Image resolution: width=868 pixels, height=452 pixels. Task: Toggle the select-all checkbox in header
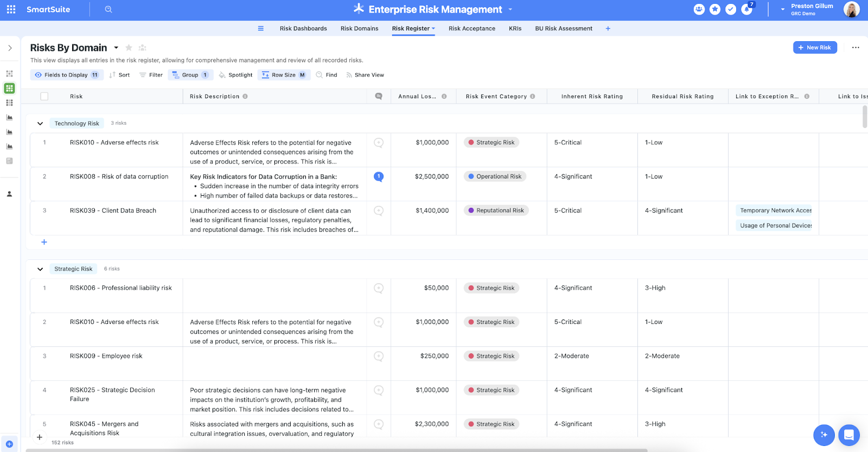(x=44, y=97)
